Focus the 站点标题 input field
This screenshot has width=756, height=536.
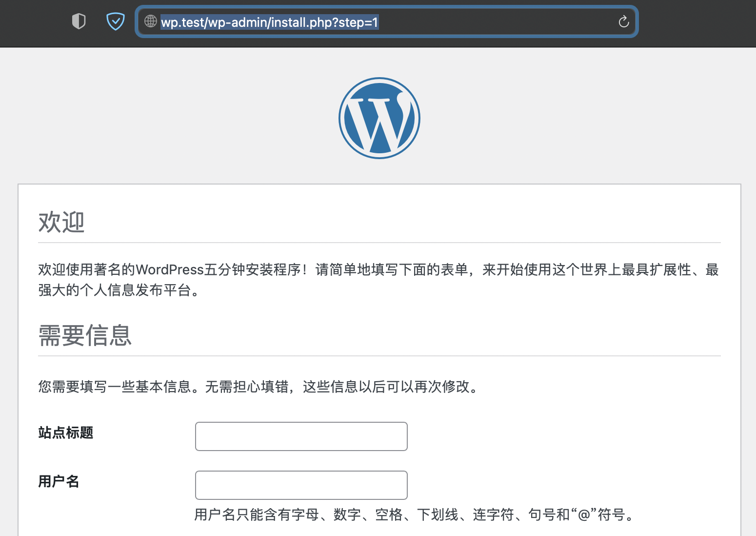(301, 436)
